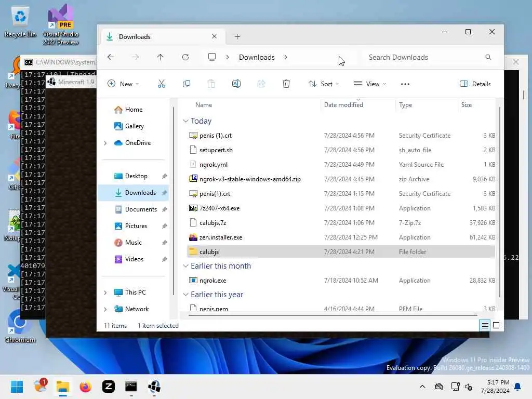Open Chromium desktop shortcut
Viewport: 532px width, 399px height.
pos(20,326)
